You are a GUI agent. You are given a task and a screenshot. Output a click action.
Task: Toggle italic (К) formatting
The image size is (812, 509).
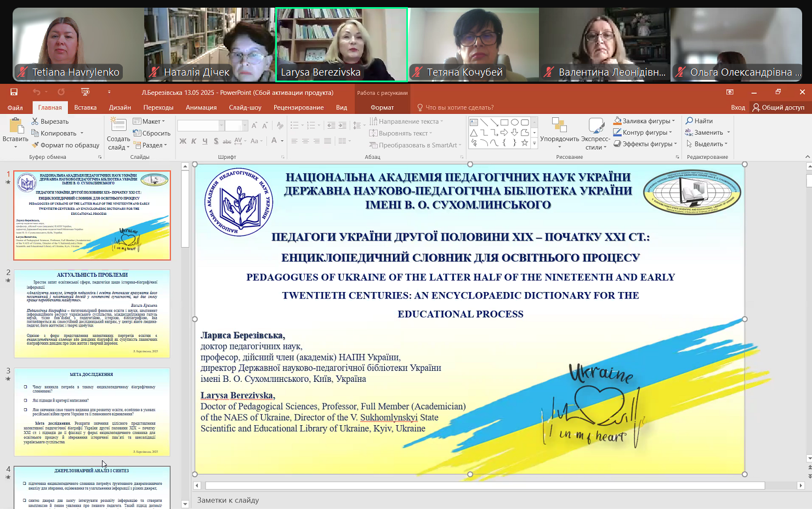[194, 141]
